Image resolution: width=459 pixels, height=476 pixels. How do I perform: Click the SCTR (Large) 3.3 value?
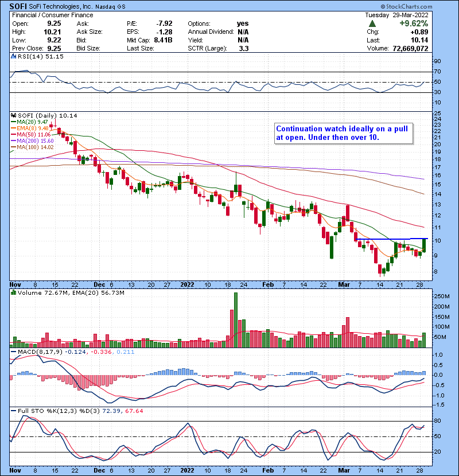244,49
